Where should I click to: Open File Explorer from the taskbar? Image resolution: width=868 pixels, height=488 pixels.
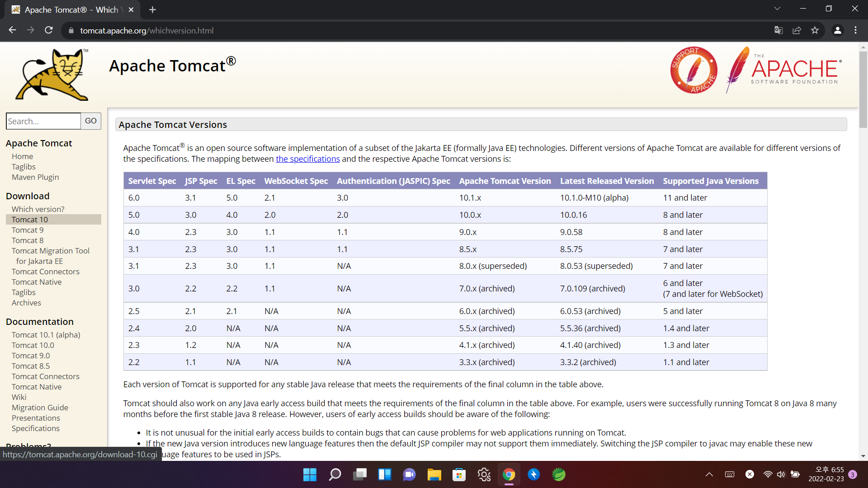pos(434,474)
